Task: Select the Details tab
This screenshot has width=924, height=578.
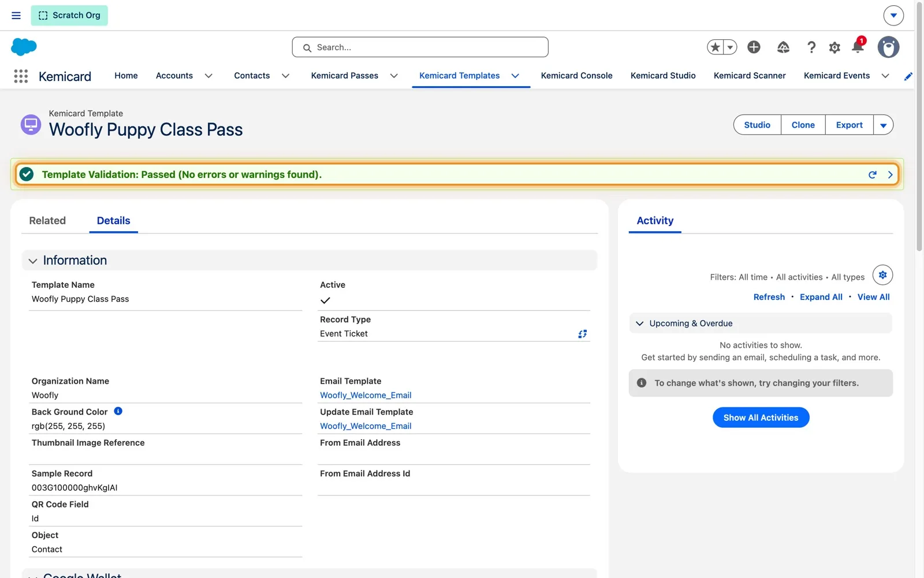Action: [114, 221]
